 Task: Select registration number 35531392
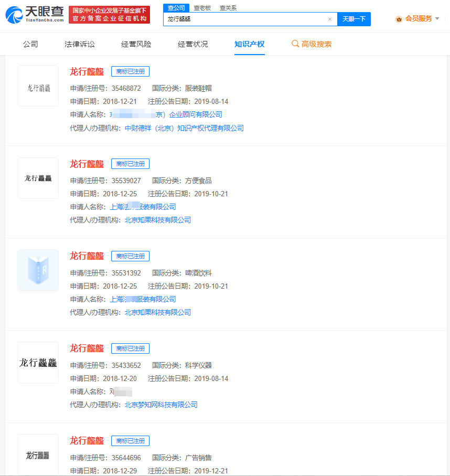[x=126, y=273]
